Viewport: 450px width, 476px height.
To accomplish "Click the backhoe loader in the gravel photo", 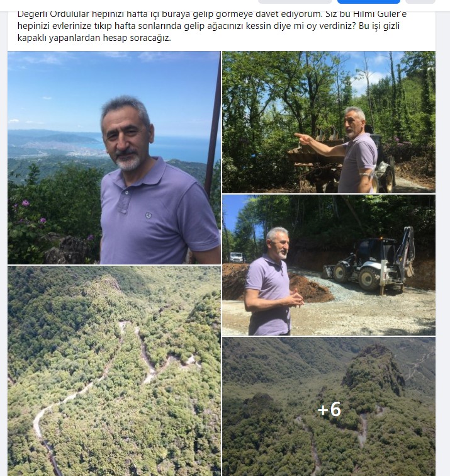I will click(x=372, y=262).
